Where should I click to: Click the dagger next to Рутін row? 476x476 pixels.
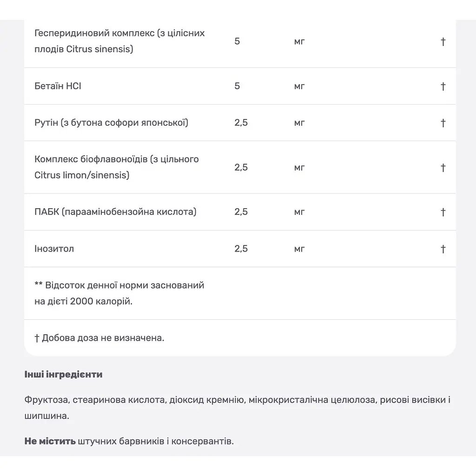(x=443, y=123)
